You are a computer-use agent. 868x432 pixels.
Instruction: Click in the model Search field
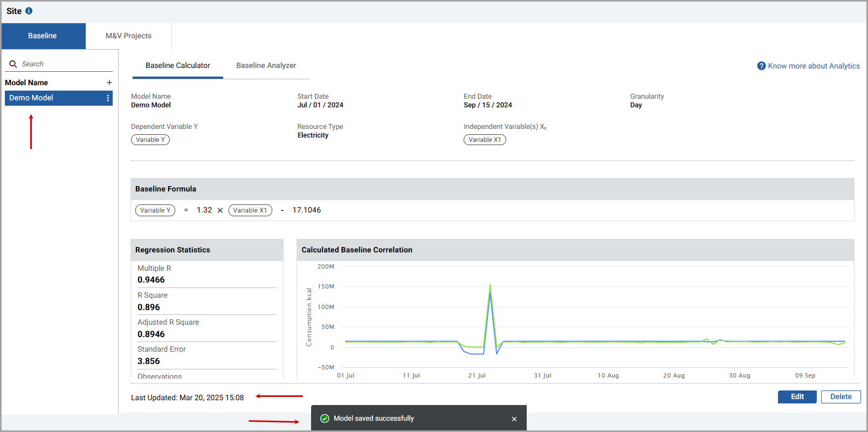[x=65, y=64]
